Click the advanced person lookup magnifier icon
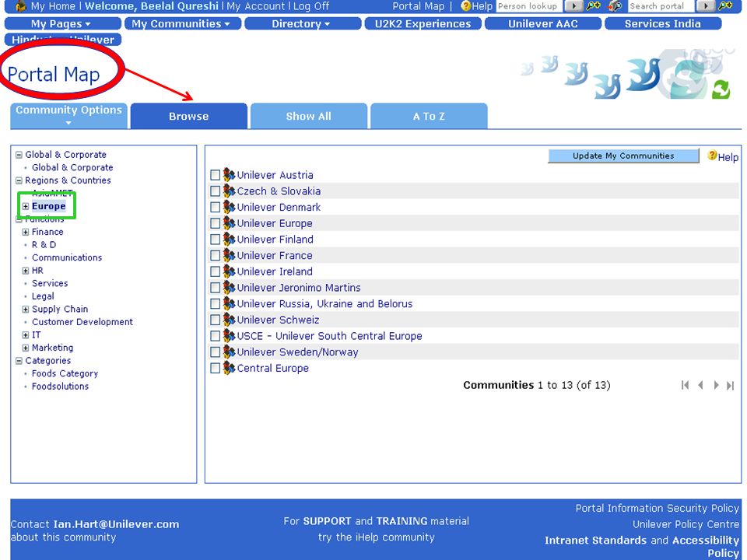The width and height of the screenshot is (747, 560). [593, 6]
